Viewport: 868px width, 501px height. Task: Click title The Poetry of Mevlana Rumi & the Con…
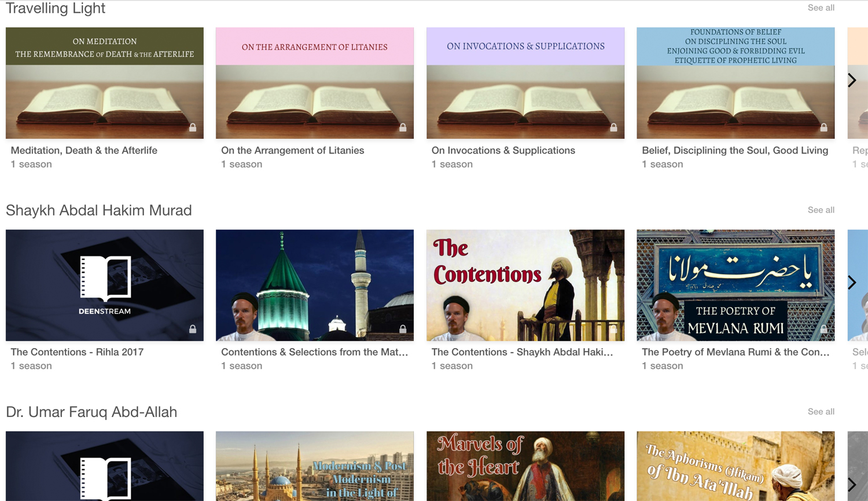click(735, 352)
